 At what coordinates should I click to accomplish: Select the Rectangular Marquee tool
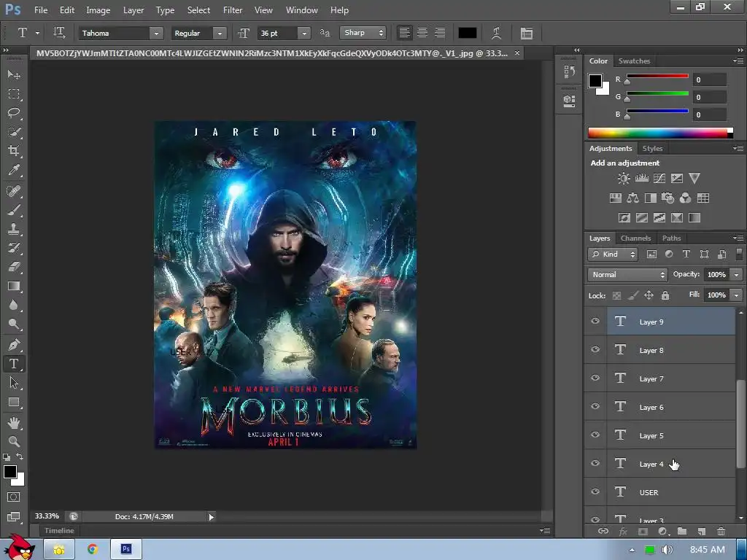[14, 94]
